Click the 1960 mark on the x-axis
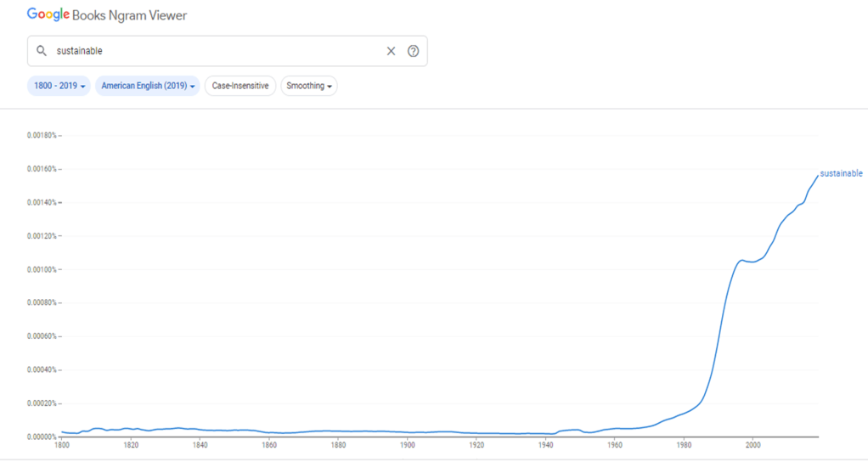 coord(614,445)
